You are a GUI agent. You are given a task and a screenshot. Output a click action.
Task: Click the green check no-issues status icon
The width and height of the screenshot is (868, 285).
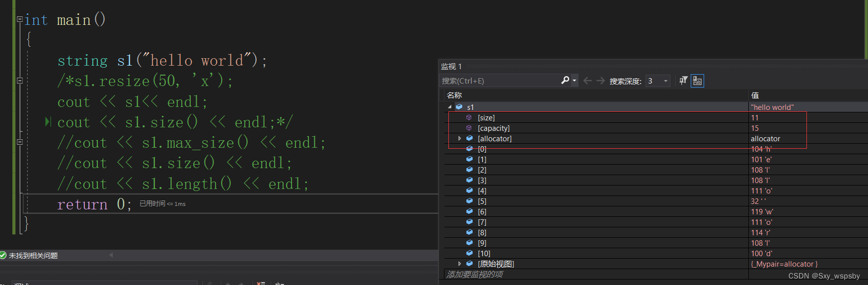(3, 256)
